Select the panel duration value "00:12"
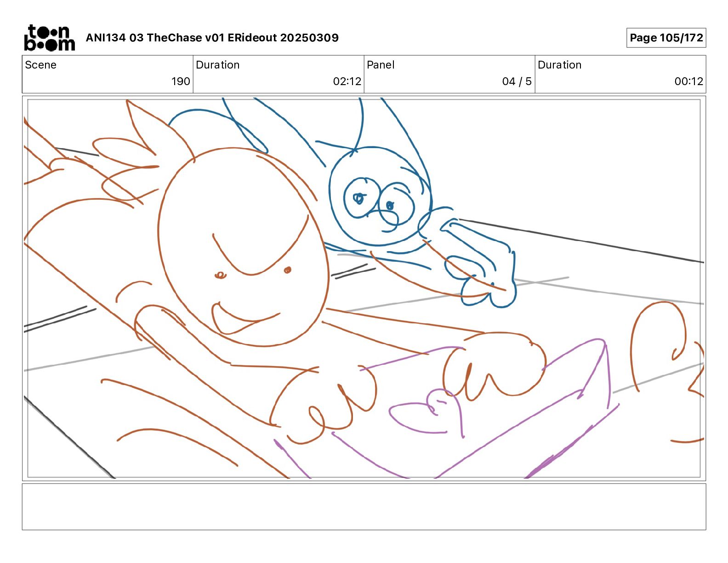This screenshot has width=728, height=563. click(x=688, y=81)
